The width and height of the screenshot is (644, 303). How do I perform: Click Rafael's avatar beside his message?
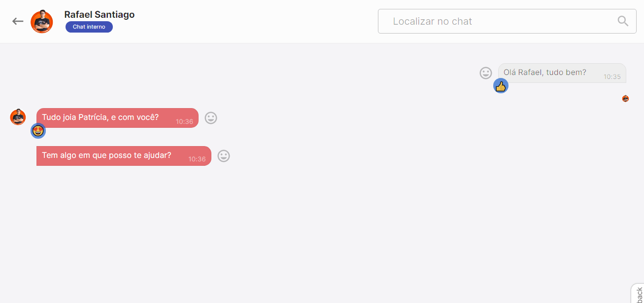(18, 117)
